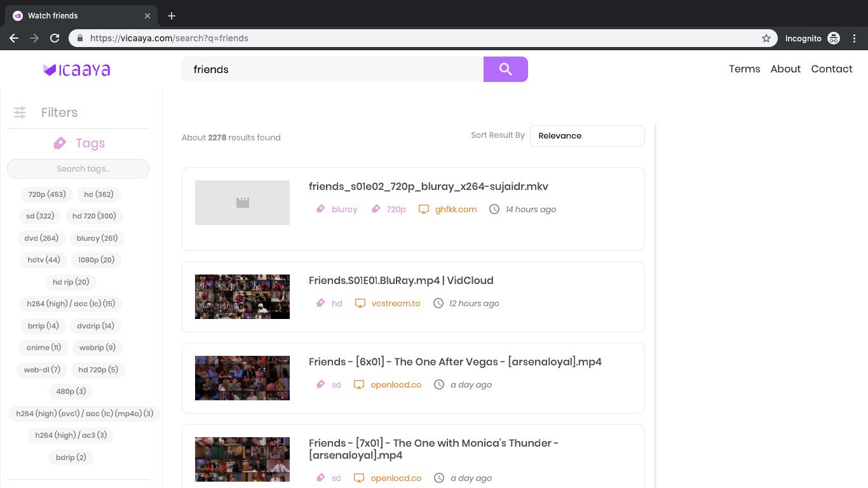Click clock icon beside 14 hours ago
Viewport: 868px width, 488px height.
click(x=494, y=209)
